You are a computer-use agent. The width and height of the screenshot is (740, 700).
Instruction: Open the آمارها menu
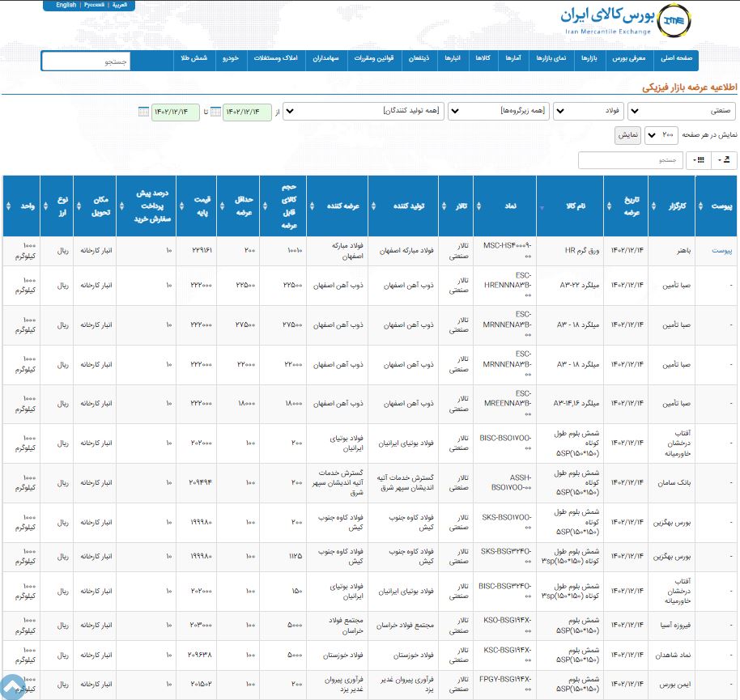[513, 58]
